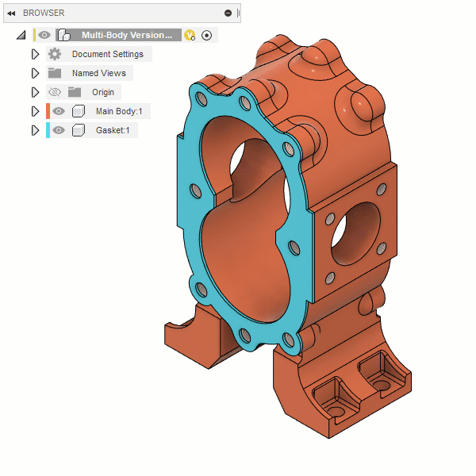Click the root component assembly icon
The height and width of the screenshot is (476, 476).
pyautogui.click(x=64, y=35)
